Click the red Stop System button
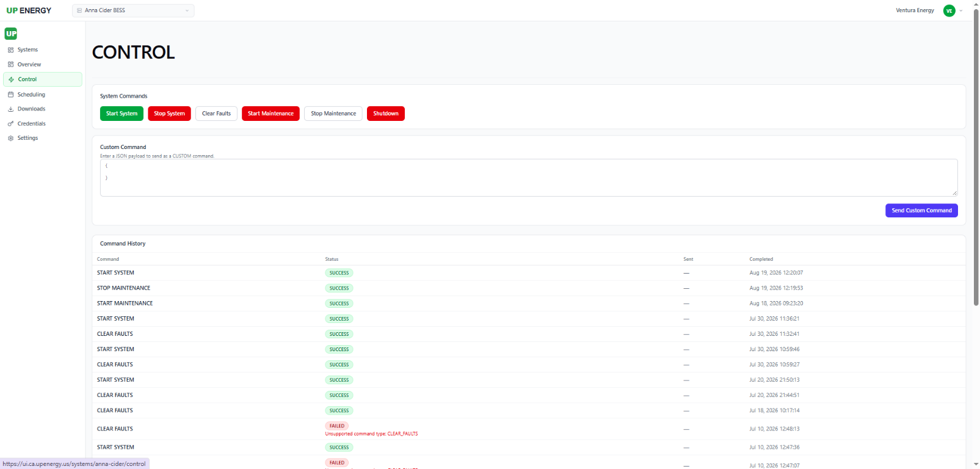This screenshot has height=469, width=980. pos(169,114)
